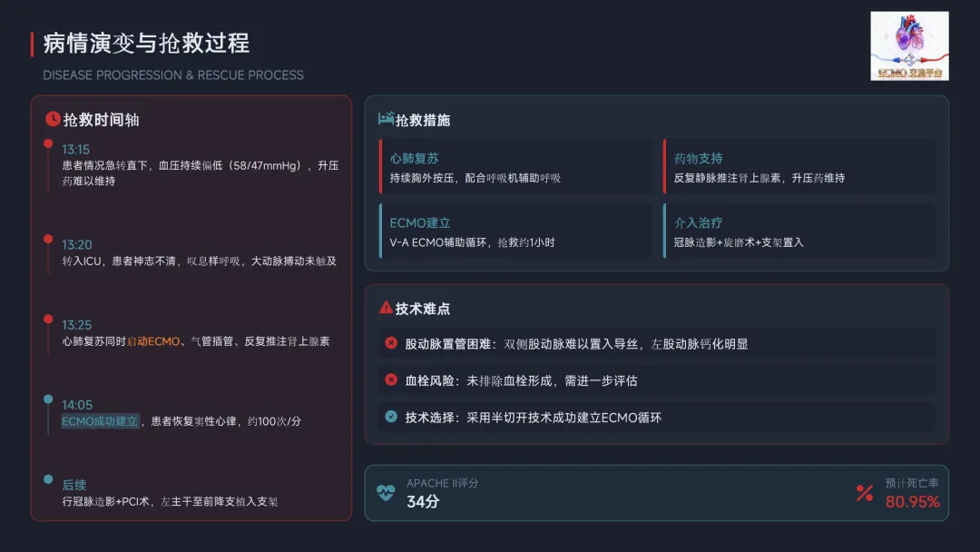Select the 13:25 timeline marker dot
The image size is (980, 552).
click(x=48, y=319)
